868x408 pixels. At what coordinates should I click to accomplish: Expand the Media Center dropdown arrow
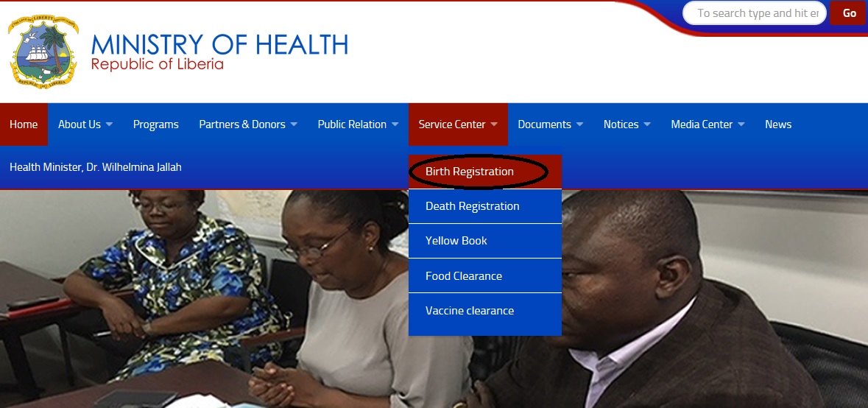[x=741, y=124]
